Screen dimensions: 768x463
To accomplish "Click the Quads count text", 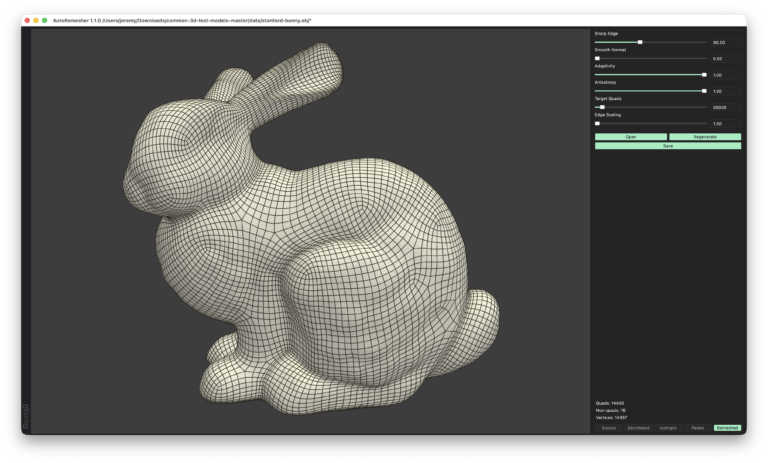I will [x=610, y=403].
